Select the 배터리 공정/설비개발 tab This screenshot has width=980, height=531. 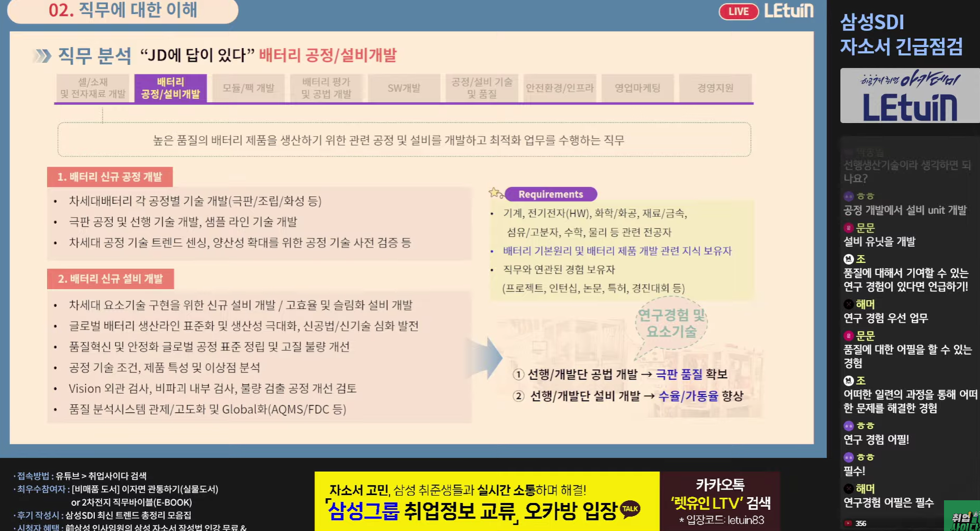pos(170,88)
